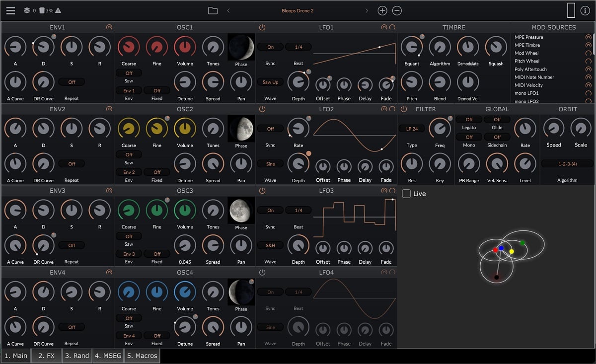Open the Orbit algorithm 1-2-3-(4) dropdown
The image size is (596, 364).
(567, 163)
